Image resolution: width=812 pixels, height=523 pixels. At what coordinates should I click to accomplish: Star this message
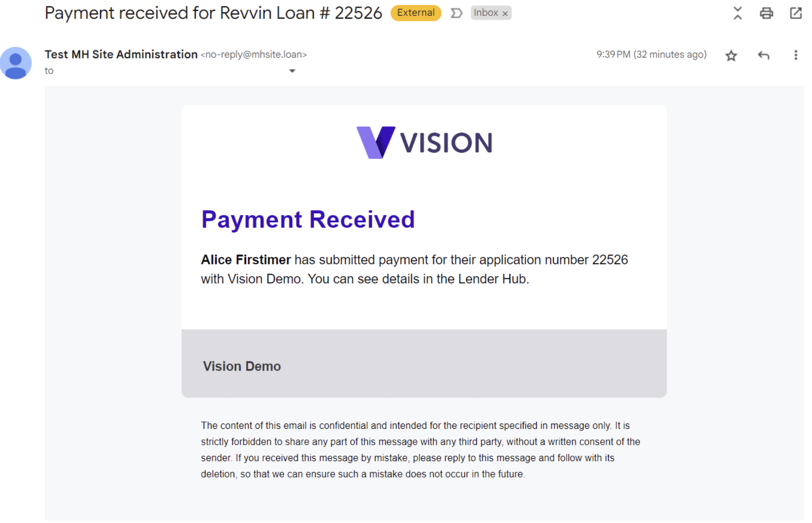(x=731, y=55)
